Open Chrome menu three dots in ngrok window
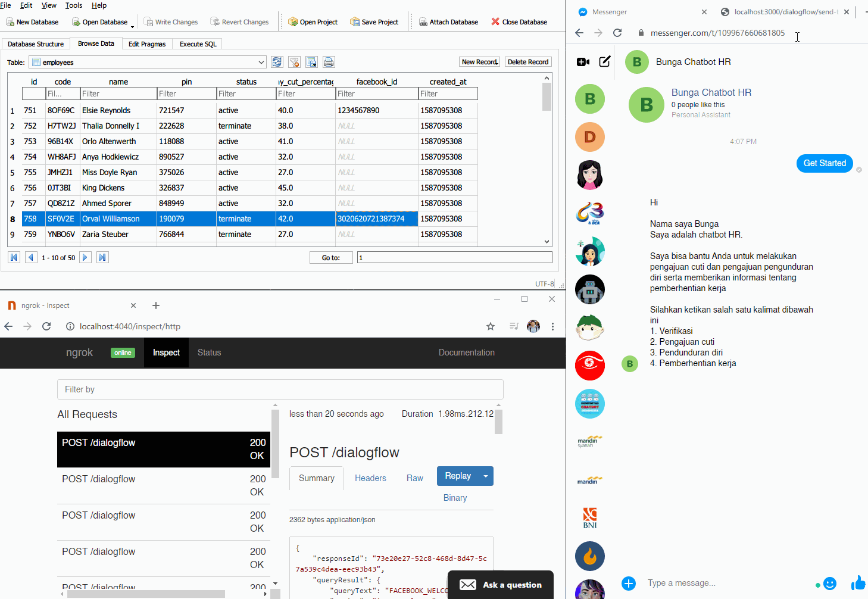Screen dimensions: 868x599 tap(552, 326)
